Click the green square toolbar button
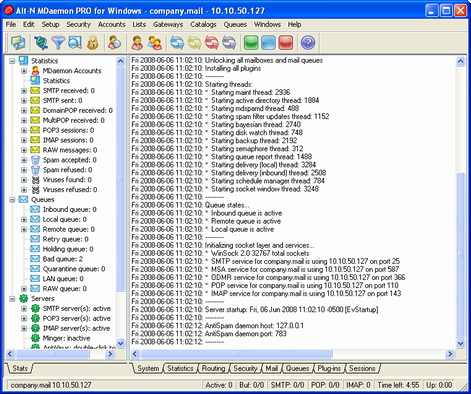The height and width of the screenshot is (394, 471). click(251, 43)
